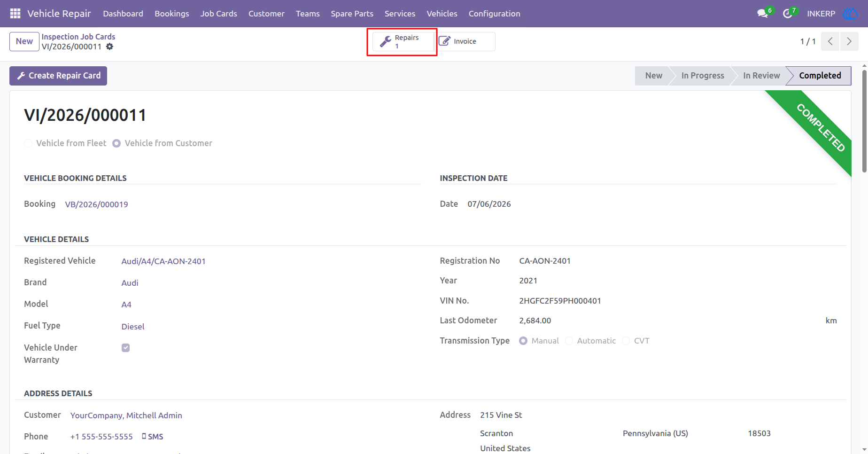Open the Job Cards menu
868x454 pixels.
click(219, 14)
